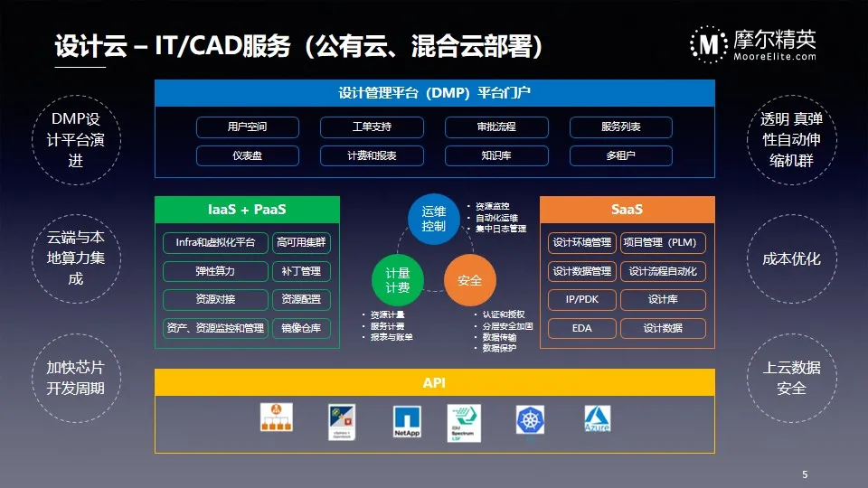
Task: Click the 设计数据管理 box
Action: click(x=581, y=271)
